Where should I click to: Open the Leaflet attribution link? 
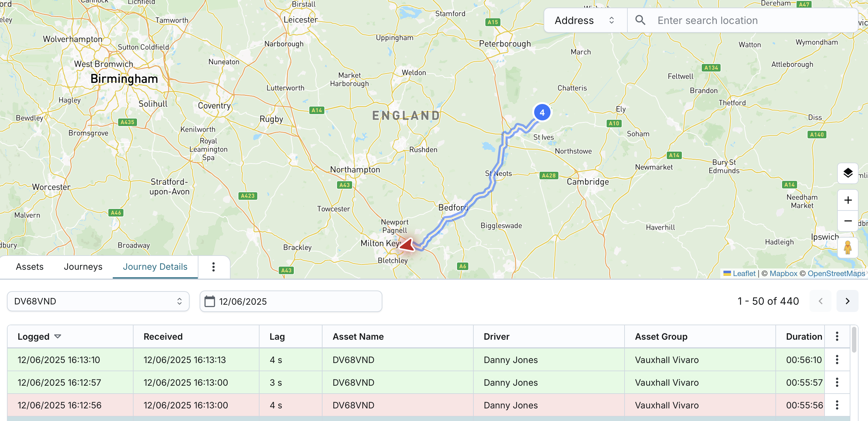pyautogui.click(x=744, y=273)
